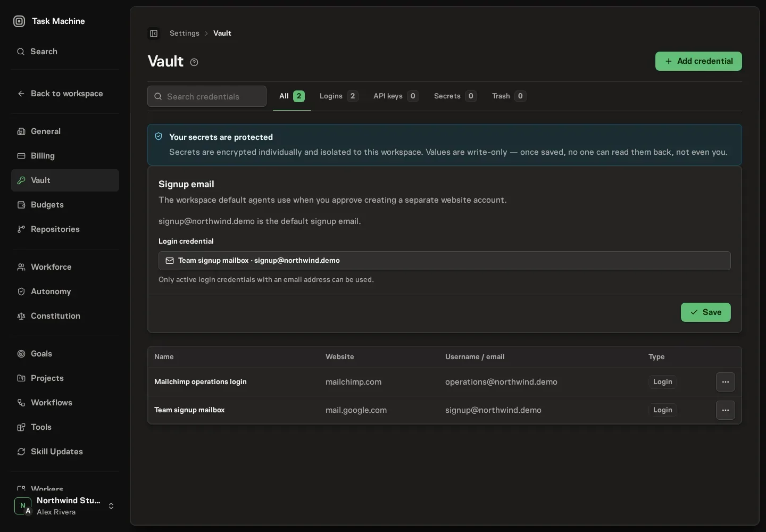Viewport: 766px width, 532px height.
Task: Click the Northwind workspace avatar
Action: tap(23, 506)
